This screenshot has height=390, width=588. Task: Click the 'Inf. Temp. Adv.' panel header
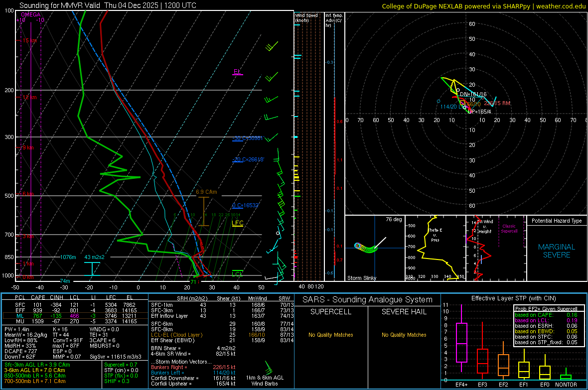click(334, 20)
